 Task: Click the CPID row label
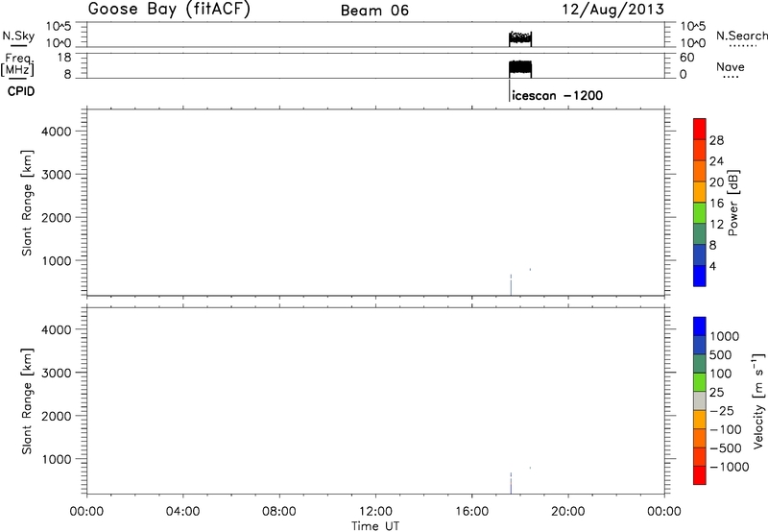tap(21, 91)
